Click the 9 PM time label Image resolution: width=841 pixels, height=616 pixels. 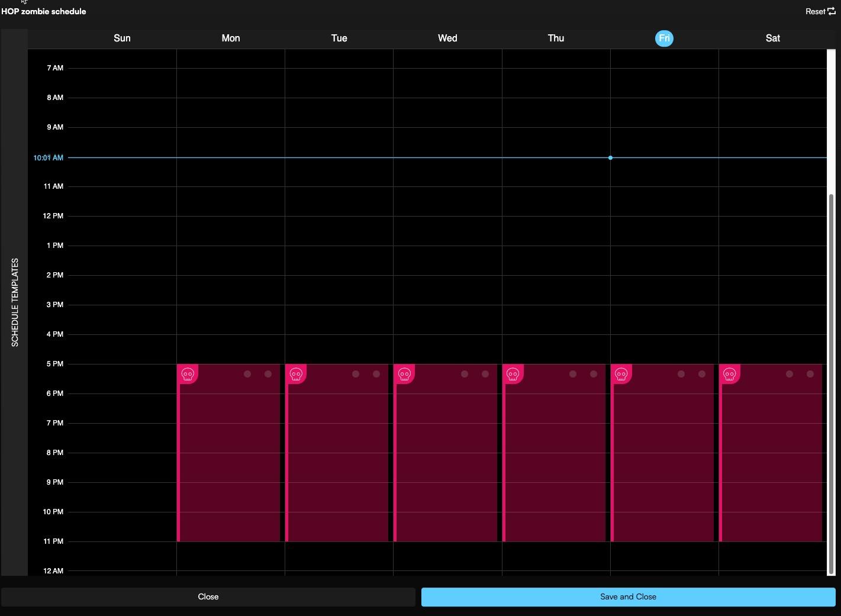click(55, 482)
